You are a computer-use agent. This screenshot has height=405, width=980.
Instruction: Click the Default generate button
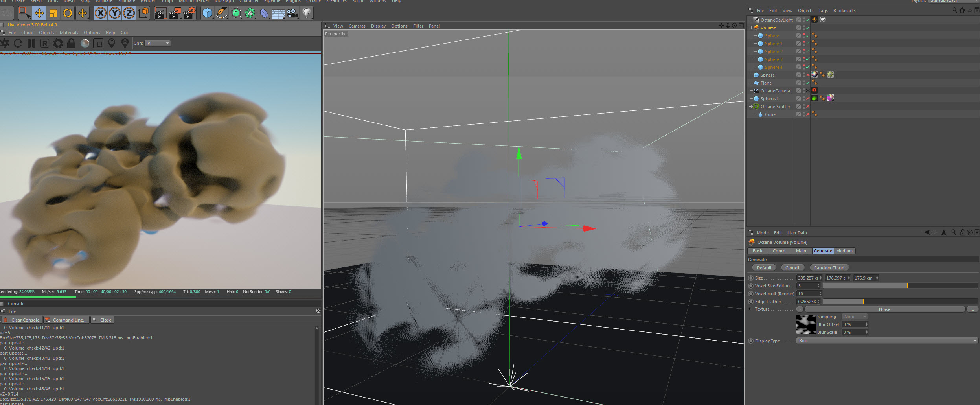[x=764, y=268]
